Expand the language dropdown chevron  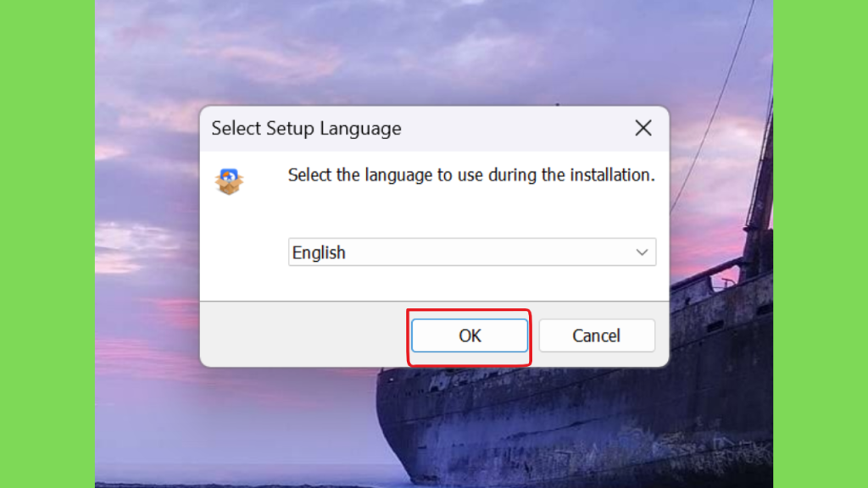click(642, 252)
